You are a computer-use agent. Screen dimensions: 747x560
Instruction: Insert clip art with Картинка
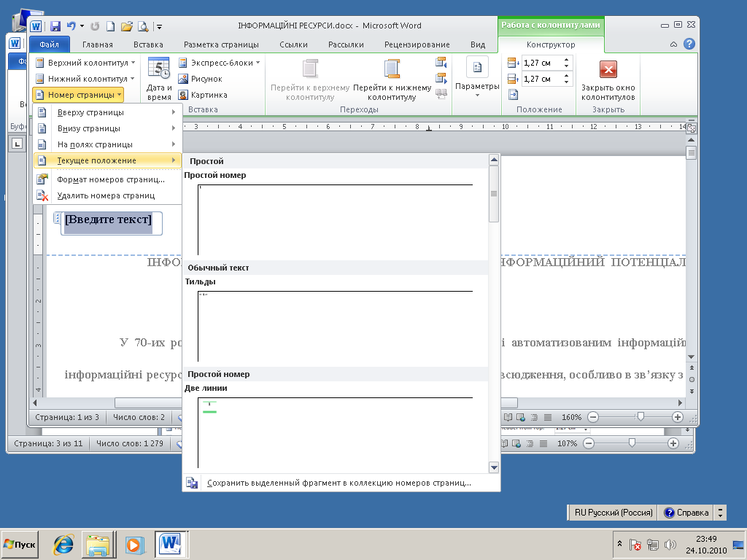click(203, 95)
